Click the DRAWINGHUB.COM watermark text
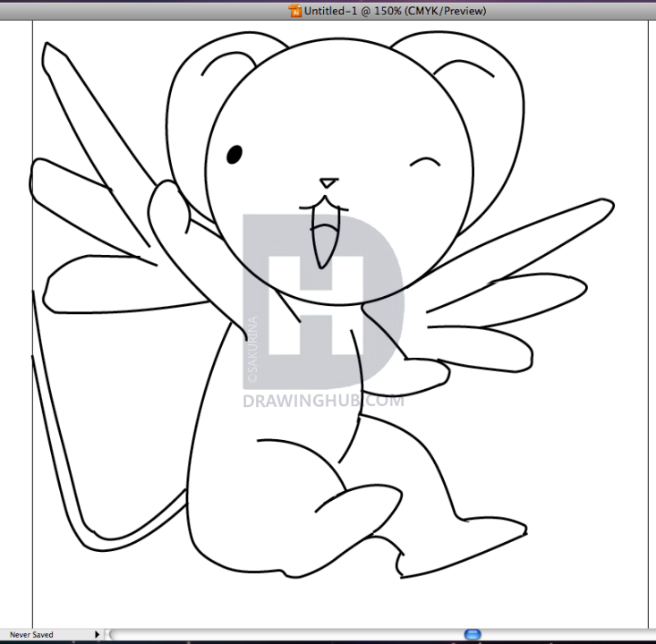656x644 pixels. (323, 401)
